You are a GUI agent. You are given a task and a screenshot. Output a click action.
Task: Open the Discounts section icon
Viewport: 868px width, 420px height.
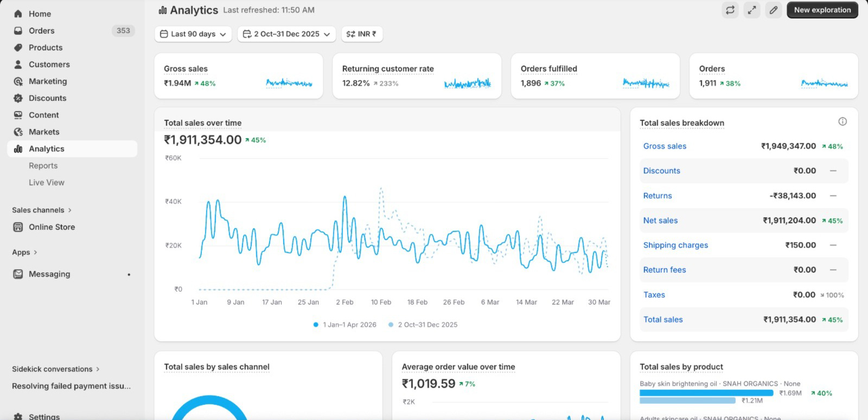pos(18,98)
